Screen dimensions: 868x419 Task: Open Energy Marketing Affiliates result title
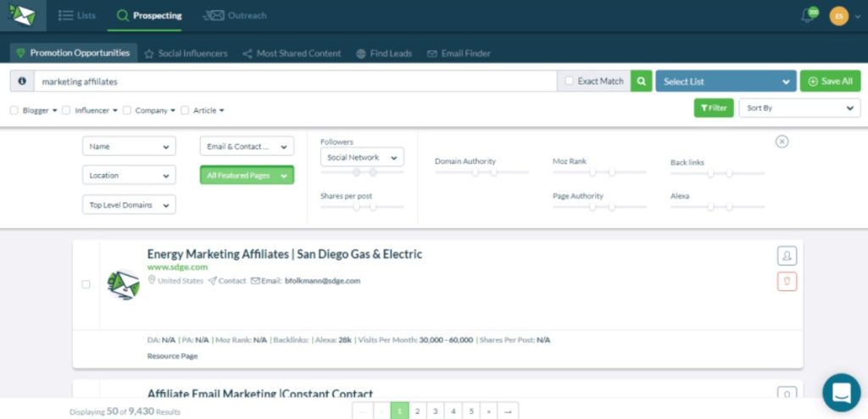[285, 254]
